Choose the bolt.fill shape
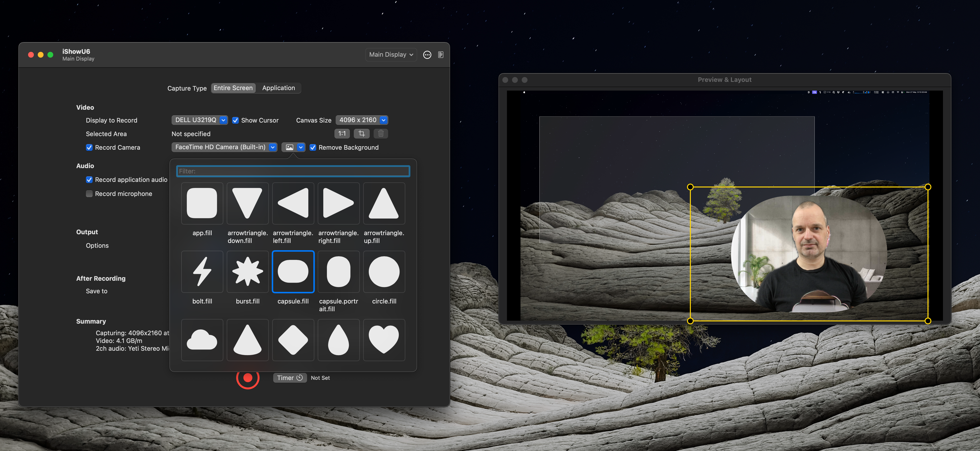This screenshot has width=980, height=451. 202,272
